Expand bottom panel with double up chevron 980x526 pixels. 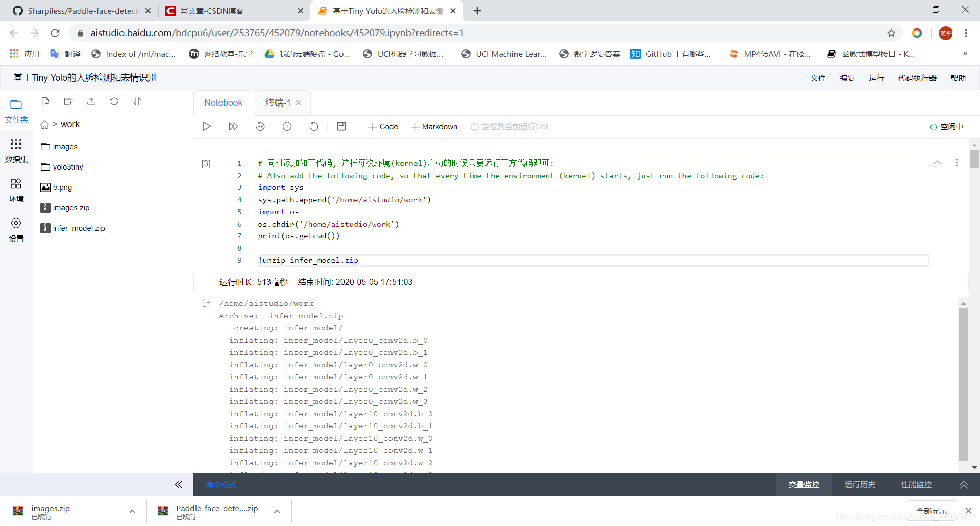963,484
